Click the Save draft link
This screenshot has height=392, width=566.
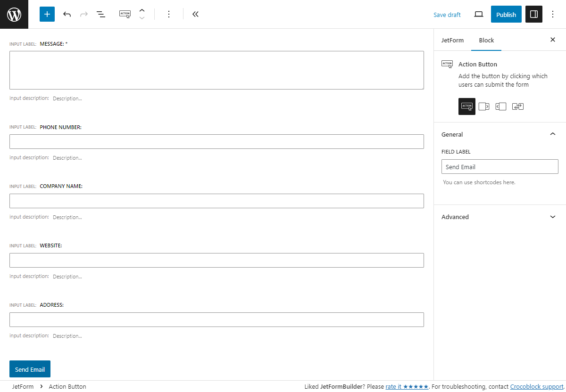[x=447, y=15]
